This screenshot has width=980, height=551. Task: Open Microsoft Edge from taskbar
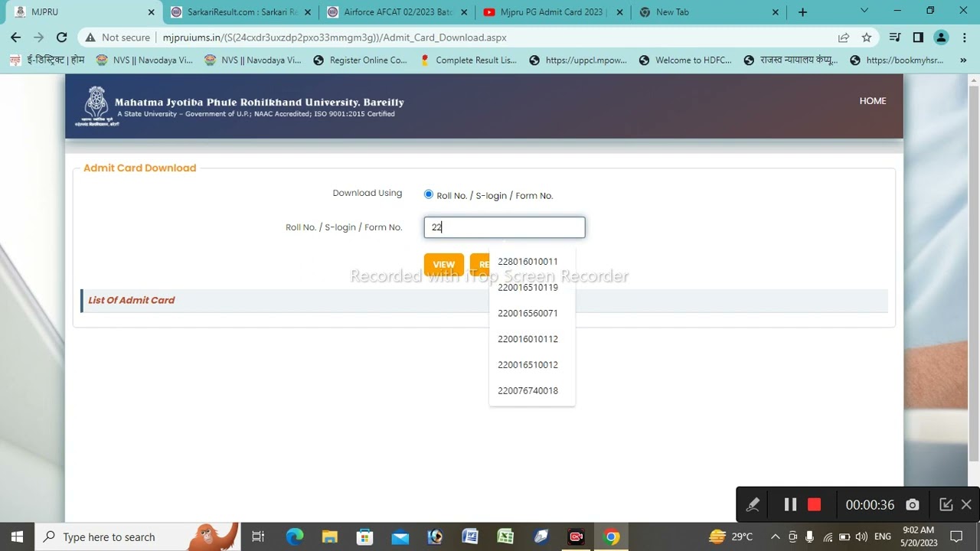pyautogui.click(x=295, y=536)
